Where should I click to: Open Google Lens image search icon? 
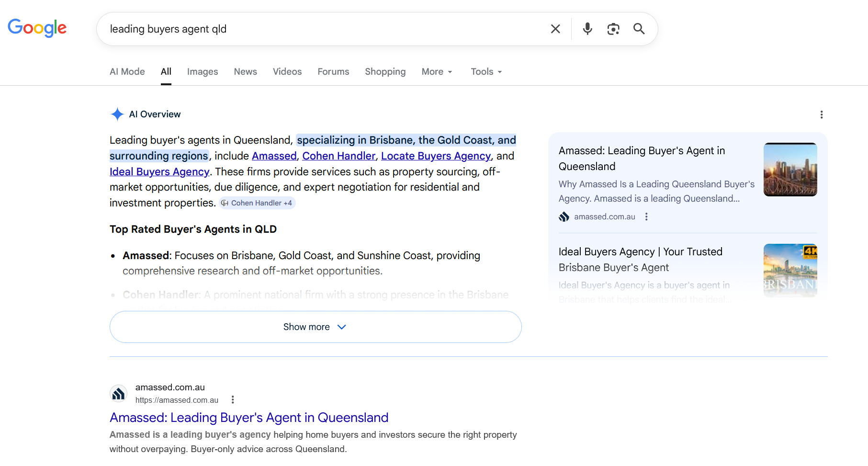point(613,29)
